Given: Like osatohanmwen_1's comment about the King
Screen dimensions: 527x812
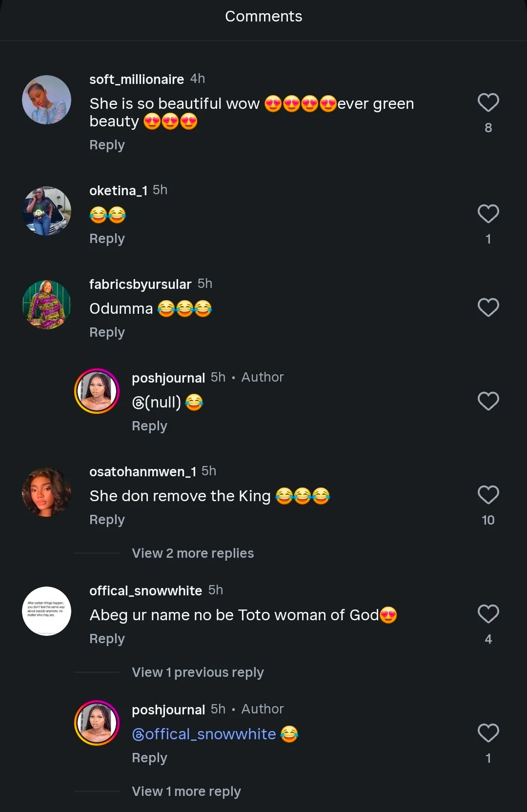Looking at the screenshot, I should 488,495.
